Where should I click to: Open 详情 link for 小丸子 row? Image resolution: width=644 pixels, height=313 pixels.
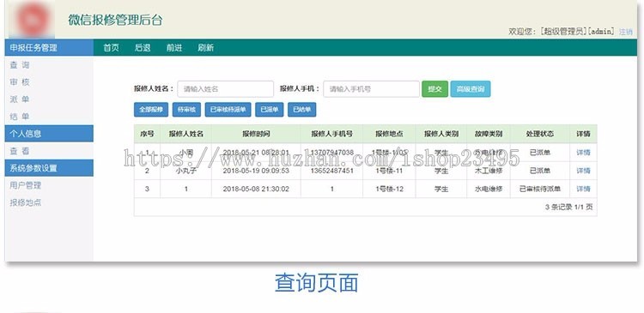583,171
